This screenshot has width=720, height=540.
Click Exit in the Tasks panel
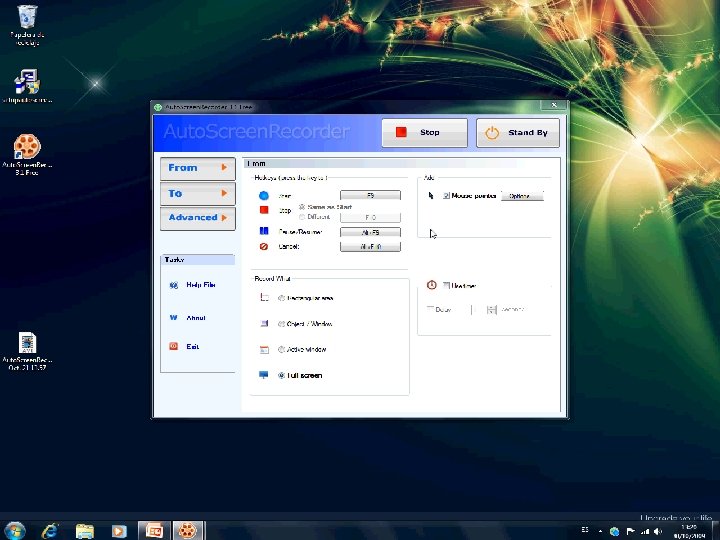coord(192,347)
